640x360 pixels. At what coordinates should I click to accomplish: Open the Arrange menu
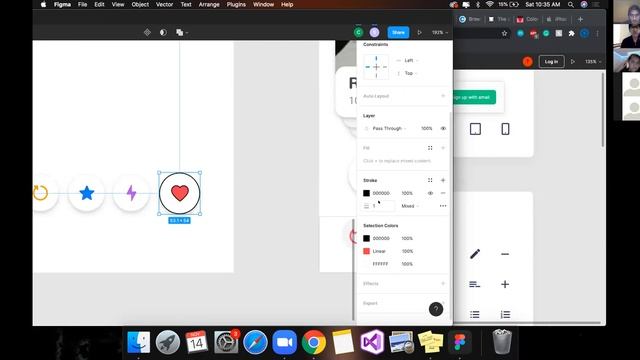(x=209, y=4)
